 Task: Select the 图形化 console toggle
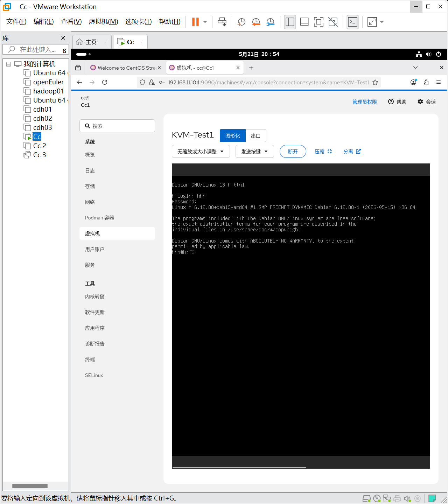233,136
